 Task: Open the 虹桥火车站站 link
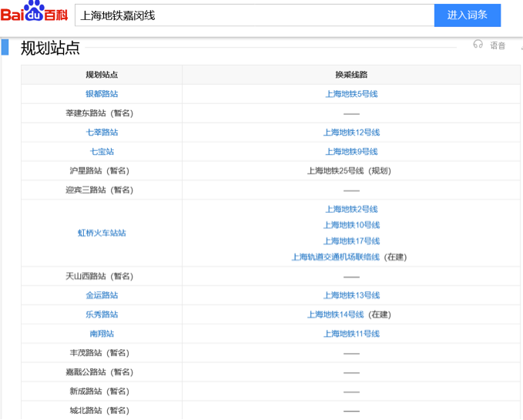pos(102,233)
